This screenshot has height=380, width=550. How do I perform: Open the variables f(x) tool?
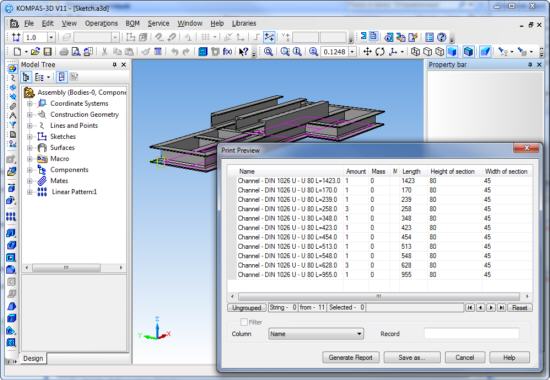click(x=227, y=52)
